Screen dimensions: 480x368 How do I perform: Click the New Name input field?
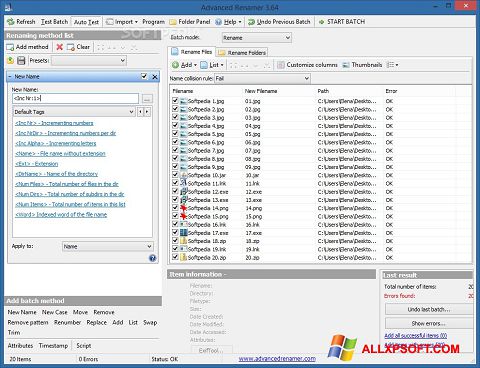tap(75, 98)
